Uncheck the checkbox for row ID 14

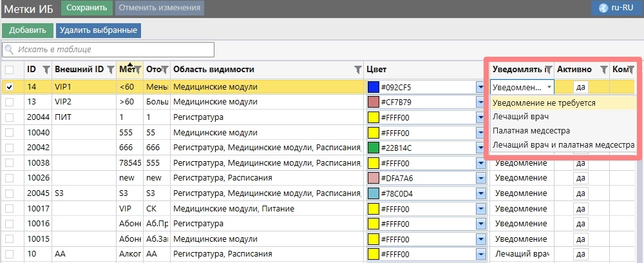10,86
